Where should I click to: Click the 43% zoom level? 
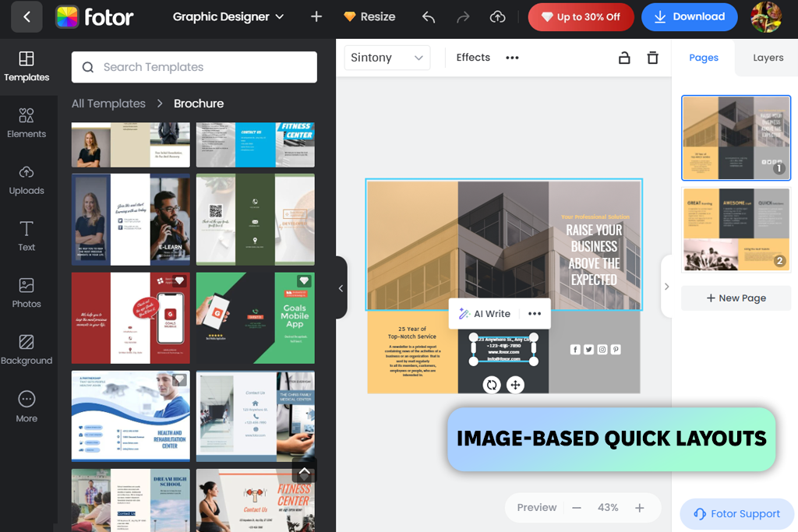click(608, 508)
